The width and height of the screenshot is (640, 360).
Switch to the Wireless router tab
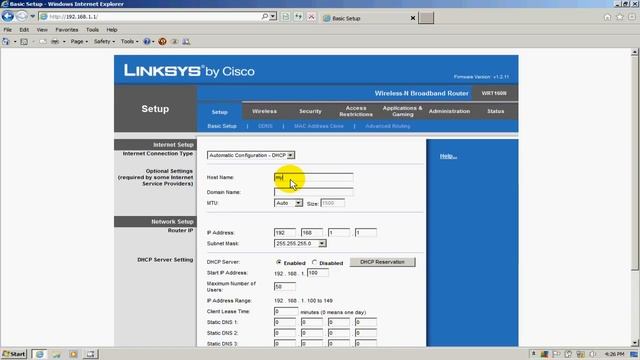tap(264, 111)
